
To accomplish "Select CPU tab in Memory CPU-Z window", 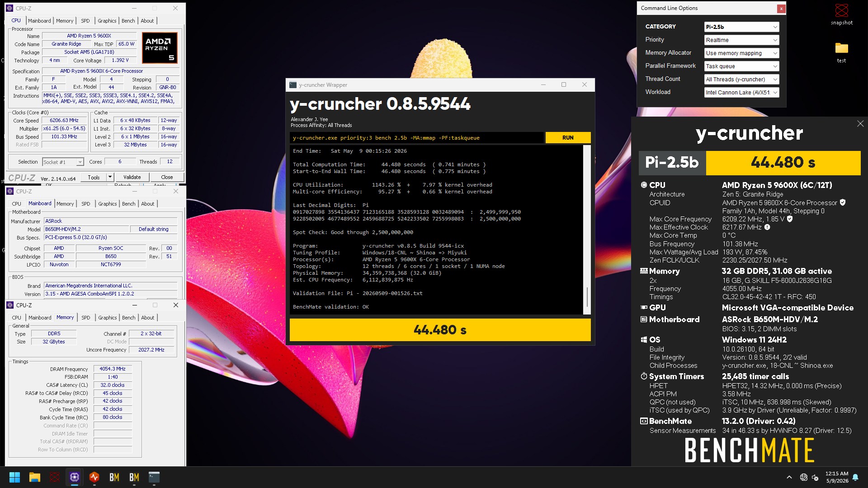I will pos(17,318).
